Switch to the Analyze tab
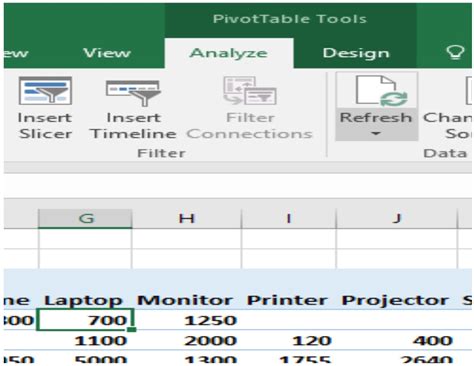474x366 pixels. [229, 53]
